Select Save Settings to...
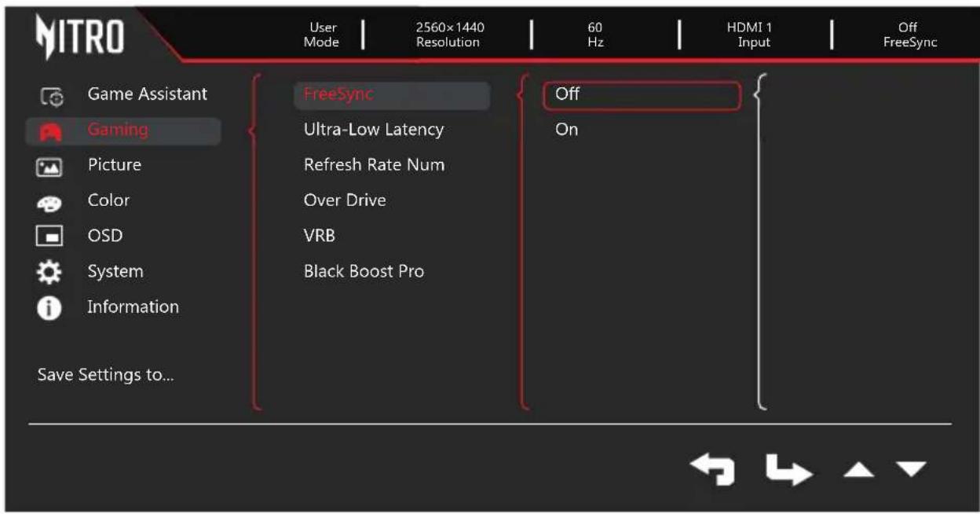Screen dimensions: 980x514 [x=106, y=375]
